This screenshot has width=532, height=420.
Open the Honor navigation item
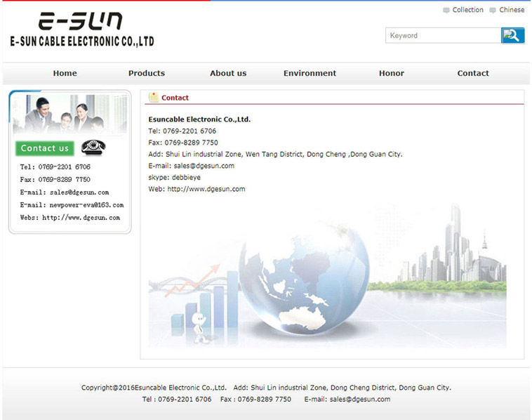392,73
